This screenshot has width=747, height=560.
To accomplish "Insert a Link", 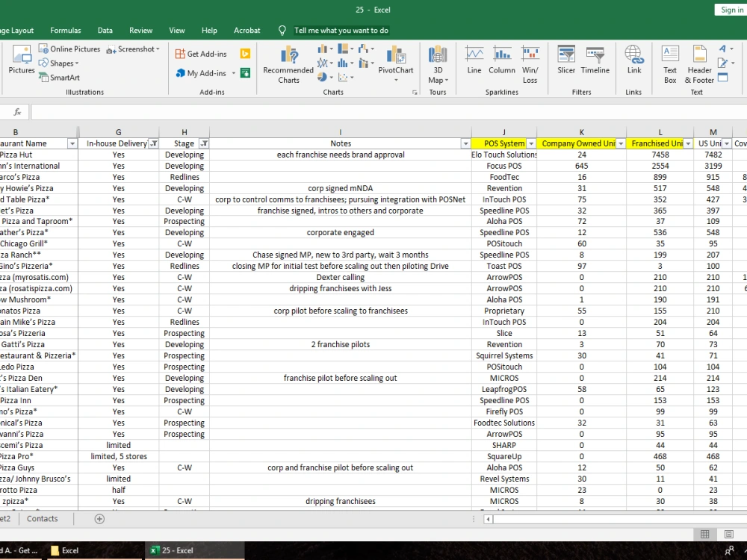I will pos(634,60).
